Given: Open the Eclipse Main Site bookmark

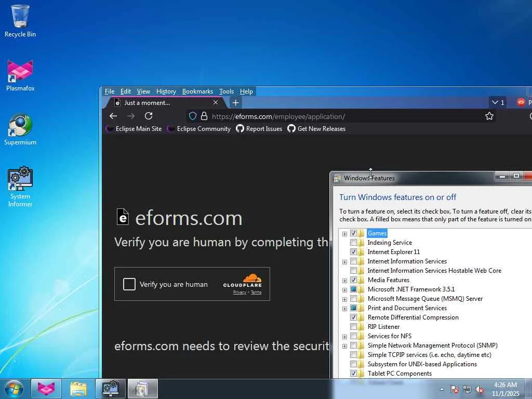Looking at the screenshot, I should click(x=134, y=129).
